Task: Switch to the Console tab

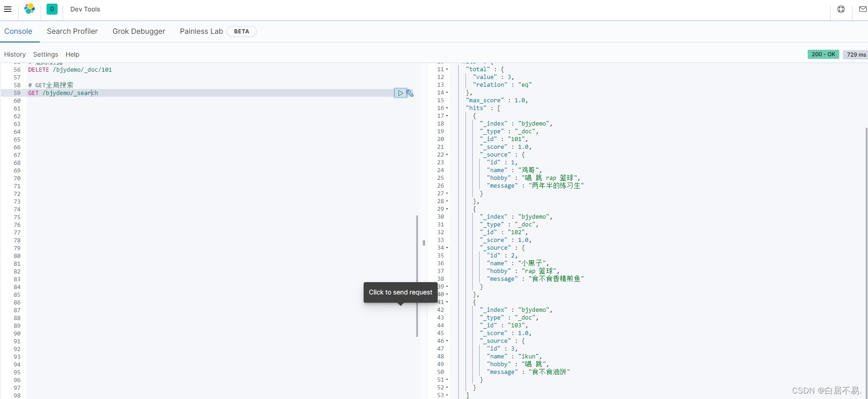Action: point(18,31)
